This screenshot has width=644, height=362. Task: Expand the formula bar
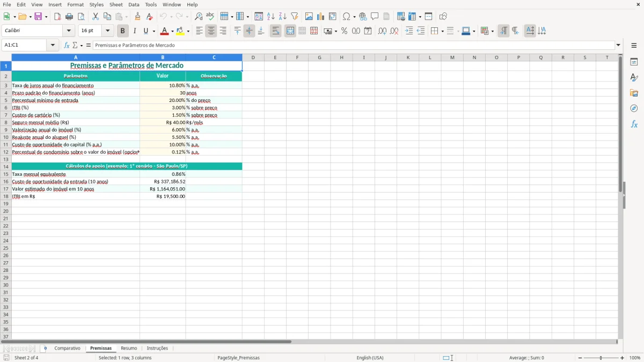pos(618,46)
